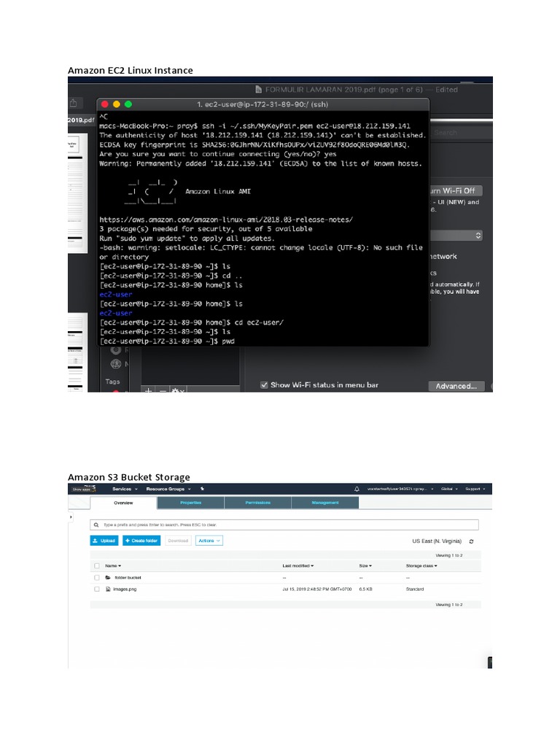Click the greyed Download button
The height and width of the screenshot is (747, 560).
point(178,541)
